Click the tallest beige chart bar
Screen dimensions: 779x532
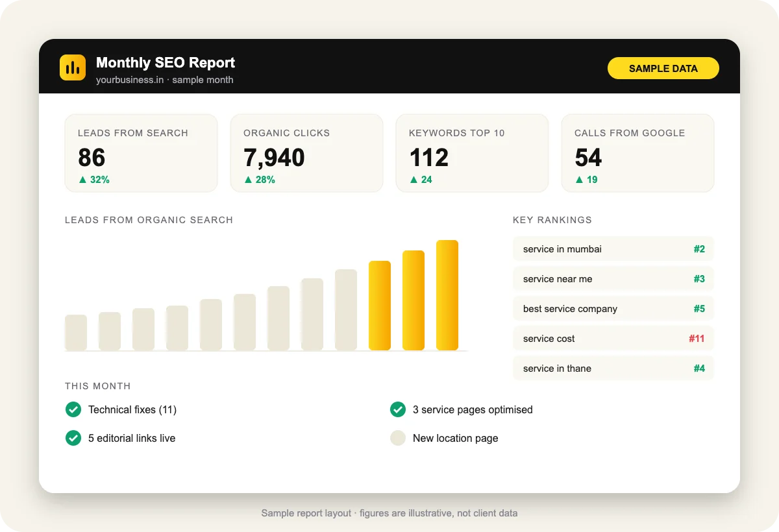(346, 310)
